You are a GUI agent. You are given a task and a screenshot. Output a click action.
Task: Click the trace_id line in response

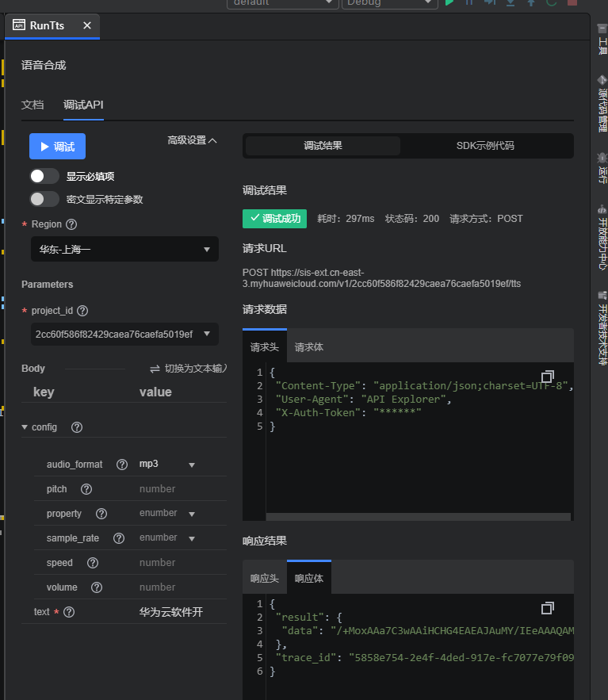point(424,658)
